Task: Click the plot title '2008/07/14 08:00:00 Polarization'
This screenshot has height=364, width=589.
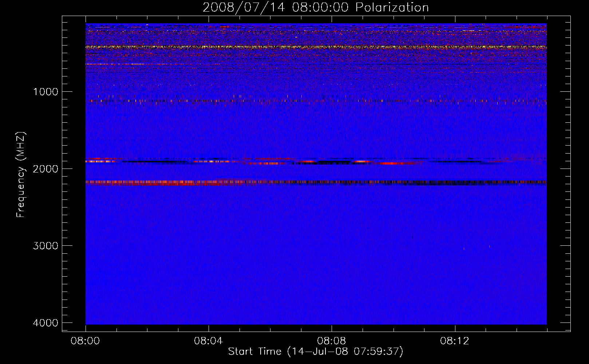Action: [x=316, y=7]
